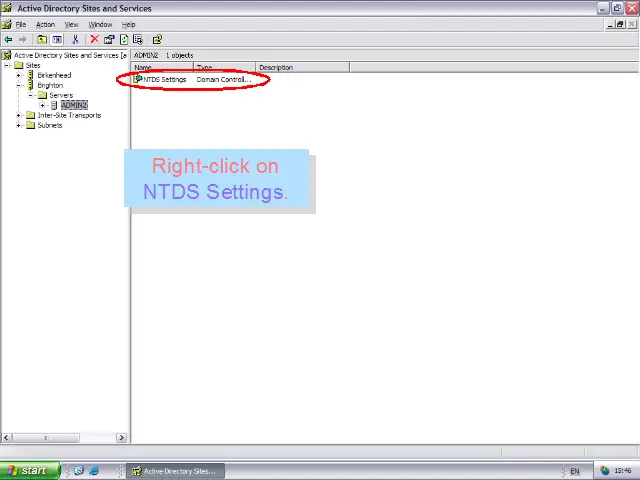The width and height of the screenshot is (640, 480).
Task: Click the EN language indicator
Action: [x=575, y=471]
